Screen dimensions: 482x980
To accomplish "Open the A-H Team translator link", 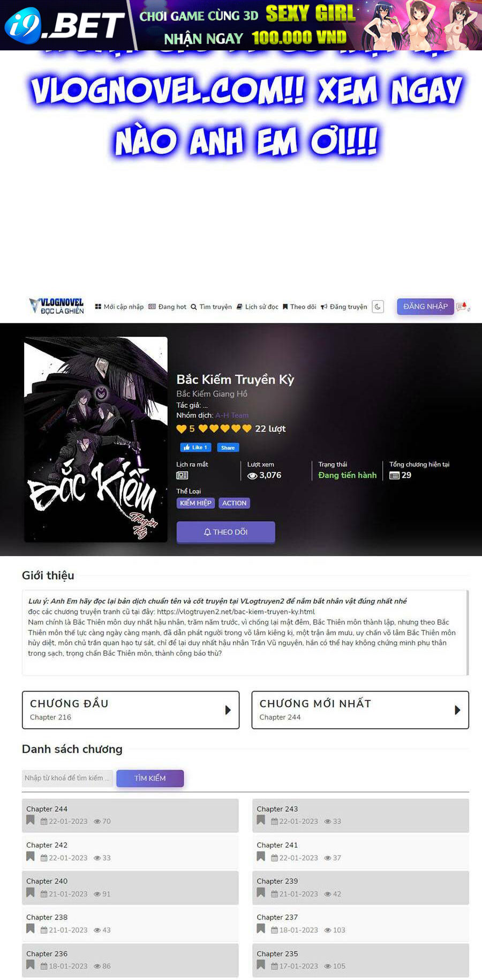I will point(232,415).
